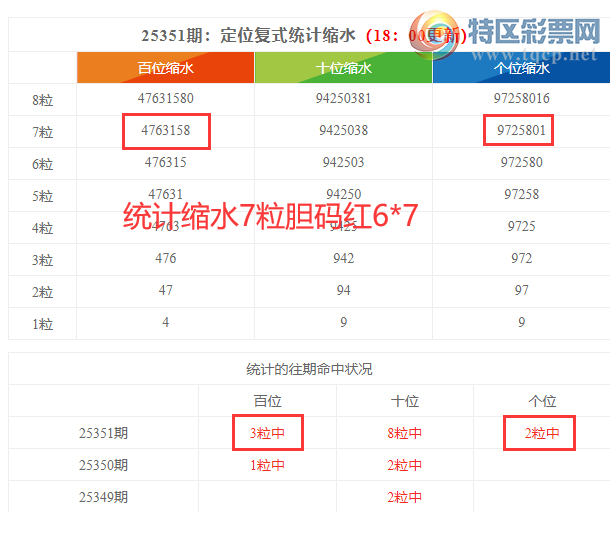Click 3粒中 in the 25351期 row
610x550 pixels.
[268, 433]
